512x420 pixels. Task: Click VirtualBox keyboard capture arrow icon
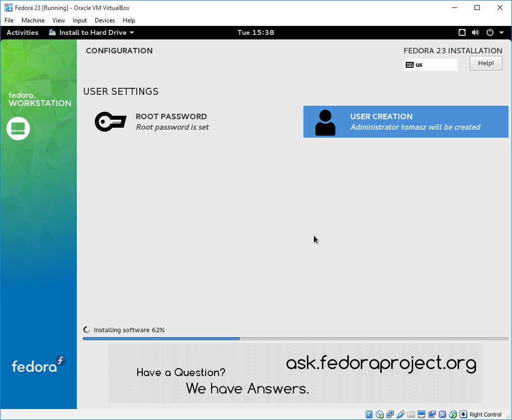click(463, 415)
